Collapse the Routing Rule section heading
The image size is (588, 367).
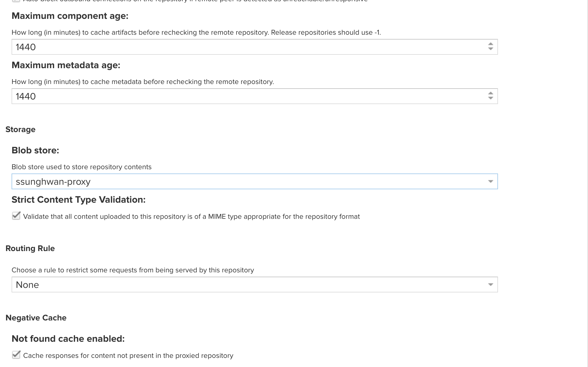point(30,248)
